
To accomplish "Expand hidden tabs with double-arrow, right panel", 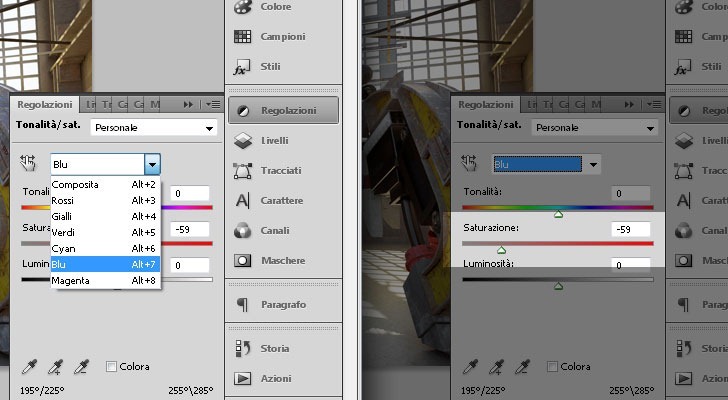I will [629, 105].
